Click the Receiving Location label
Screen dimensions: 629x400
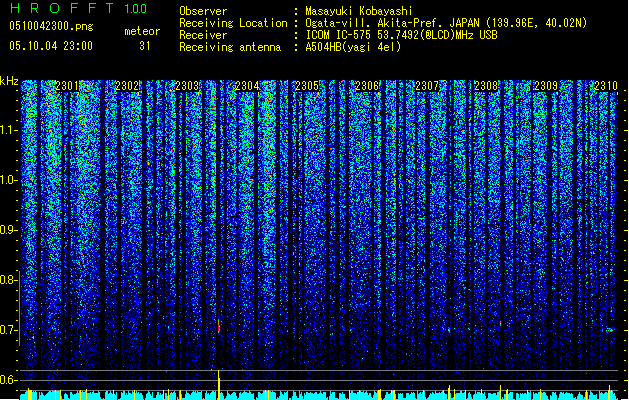233,23
